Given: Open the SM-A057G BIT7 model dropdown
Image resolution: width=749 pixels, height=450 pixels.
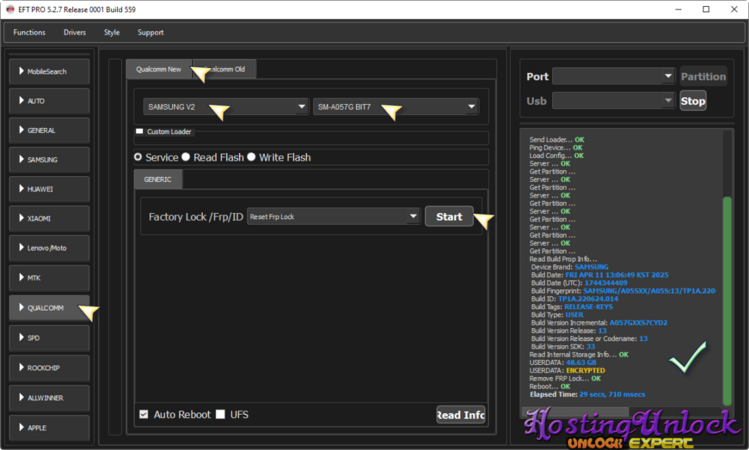Looking at the screenshot, I should click(x=395, y=107).
